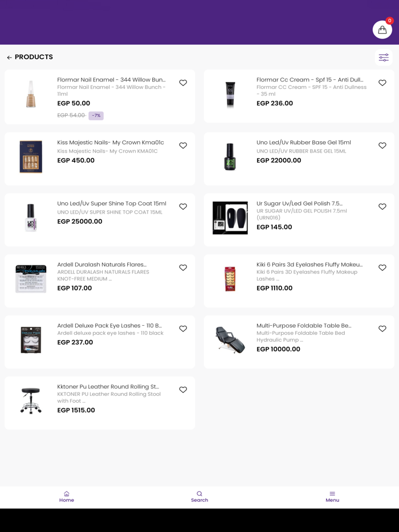
Task: Favorite the Uno Rubber Base Gel product
Action: [x=382, y=145]
